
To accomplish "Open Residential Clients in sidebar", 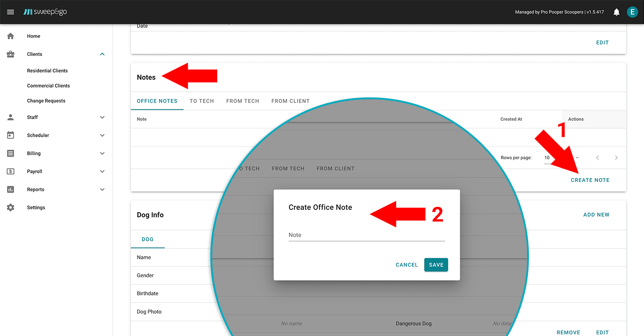I will pyautogui.click(x=47, y=70).
